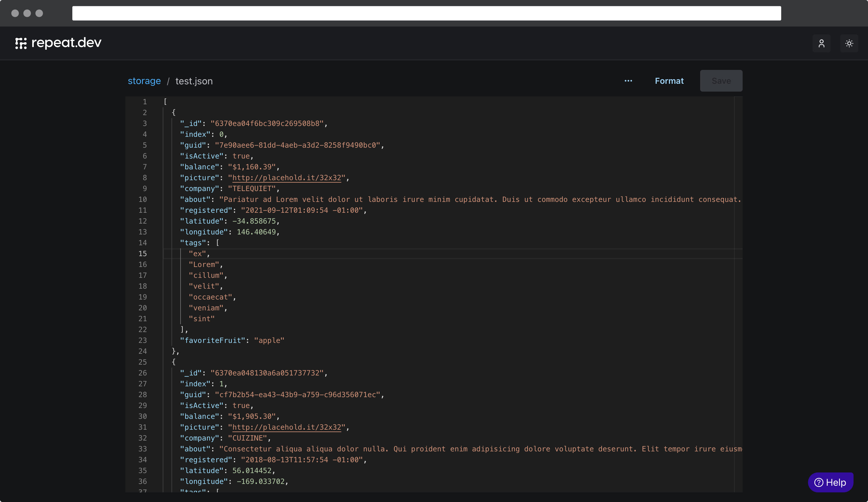
Task: Collapse the object starting on line 2
Action: tap(155, 113)
